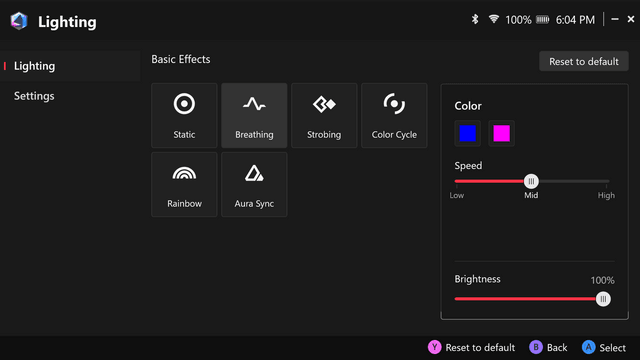Select the Color Cycle effect
640x360 pixels.
point(394,116)
